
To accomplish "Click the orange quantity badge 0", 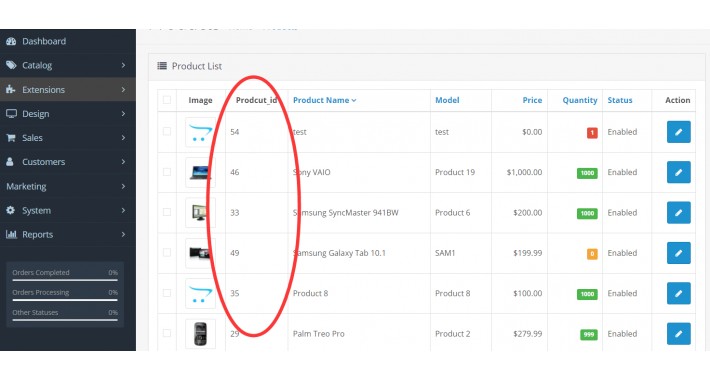I will tap(592, 254).
